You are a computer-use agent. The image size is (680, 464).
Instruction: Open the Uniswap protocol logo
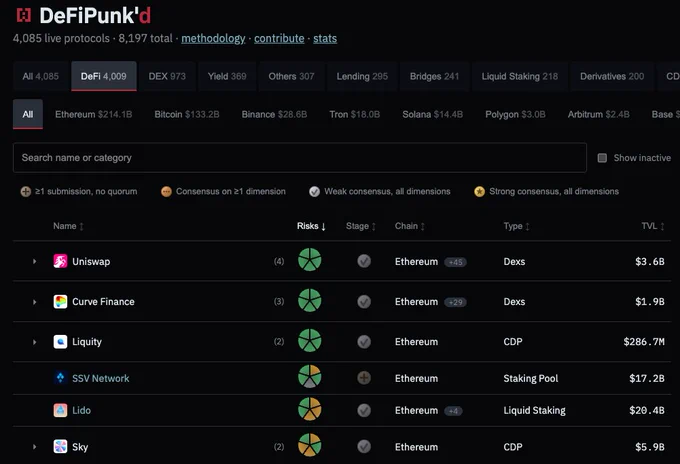[60, 261]
